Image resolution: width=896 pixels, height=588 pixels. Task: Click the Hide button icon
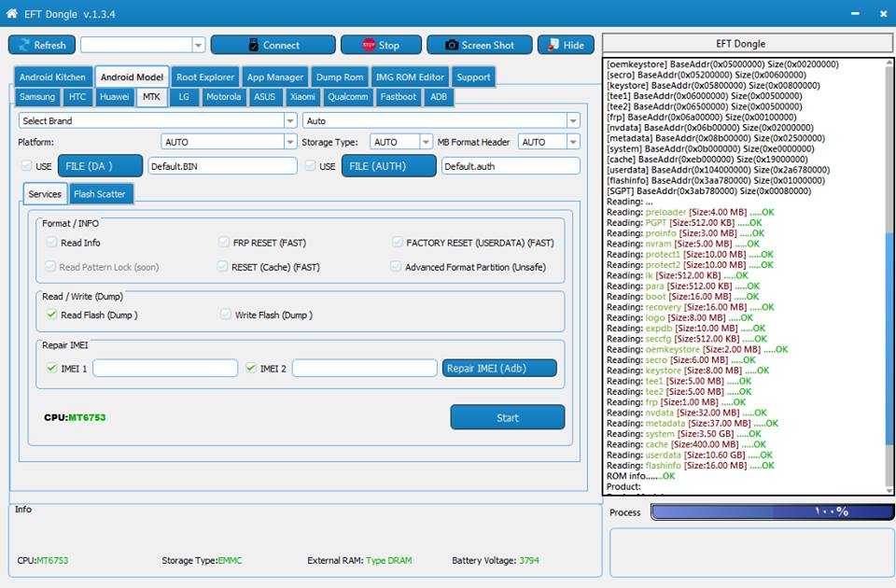pos(553,45)
